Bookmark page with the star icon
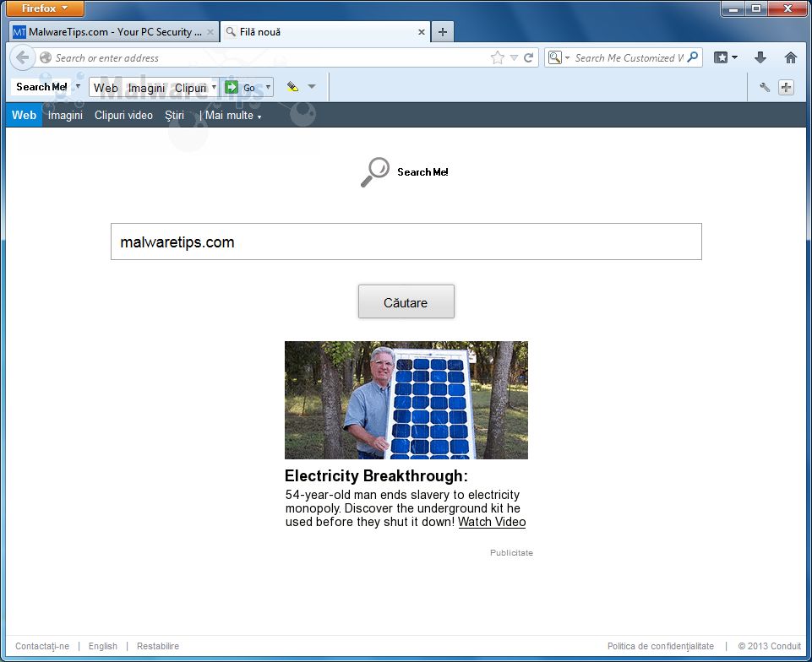The width and height of the screenshot is (812, 662). tap(497, 57)
